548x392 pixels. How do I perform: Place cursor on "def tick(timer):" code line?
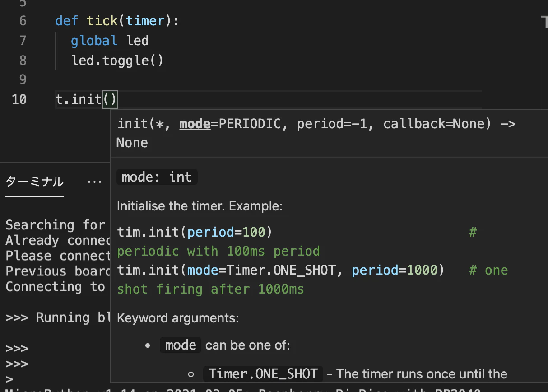click(x=117, y=21)
